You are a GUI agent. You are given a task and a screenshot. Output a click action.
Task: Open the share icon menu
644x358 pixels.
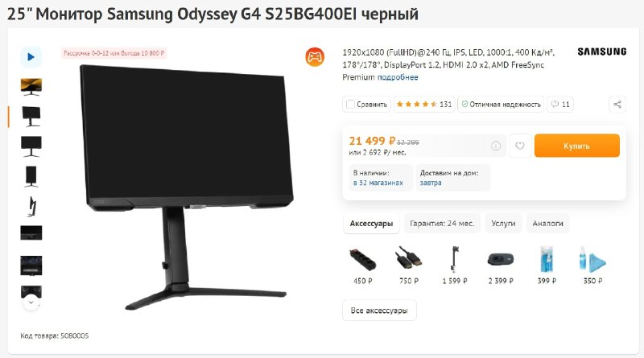tap(617, 105)
